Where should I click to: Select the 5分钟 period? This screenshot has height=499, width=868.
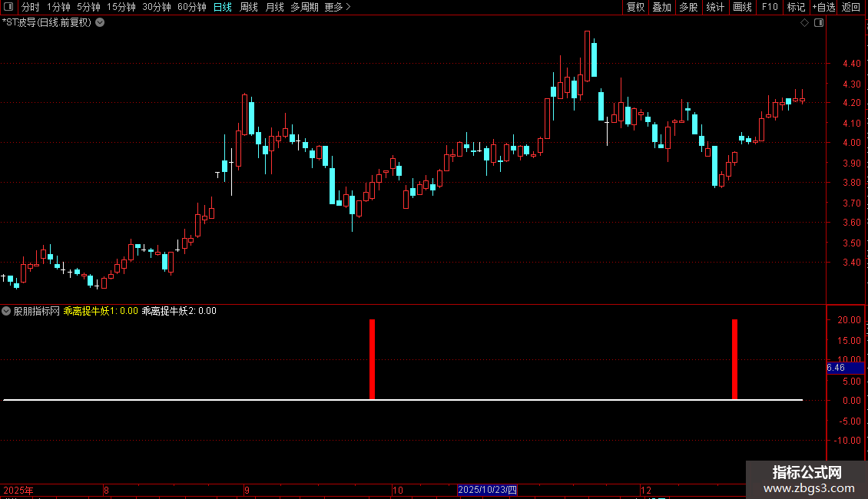[88, 7]
